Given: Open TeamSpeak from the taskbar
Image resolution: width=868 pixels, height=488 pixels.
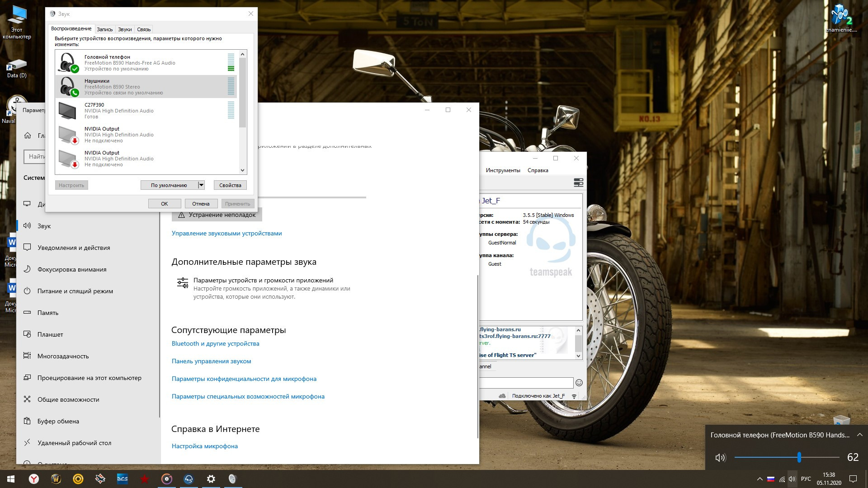Looking at the screenshot, I should tap(189, 479).
